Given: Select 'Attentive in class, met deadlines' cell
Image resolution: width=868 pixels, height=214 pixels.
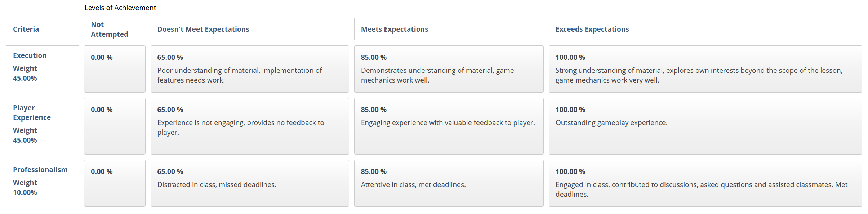Looking at the screenshot, I should 449,183.
